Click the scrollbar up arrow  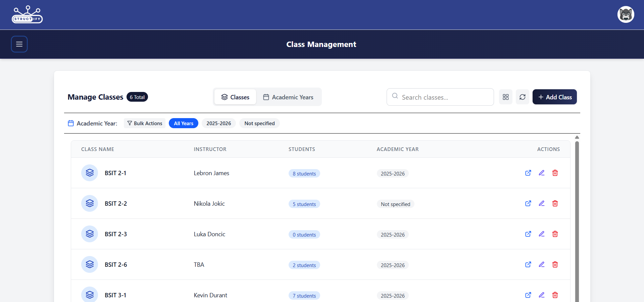tap(577, 137)
